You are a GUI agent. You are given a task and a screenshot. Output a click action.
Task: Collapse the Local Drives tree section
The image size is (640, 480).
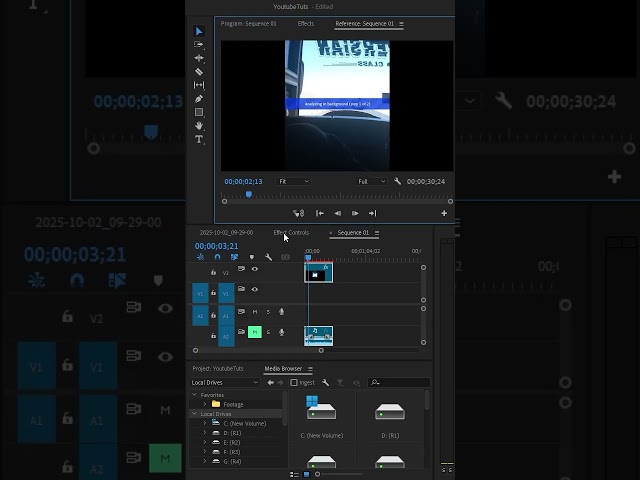tap(195, 413)
